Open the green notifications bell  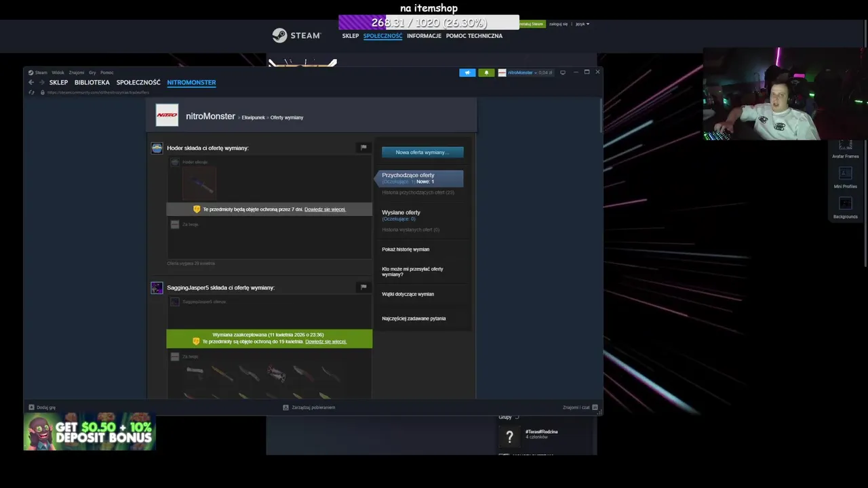[486, 73]
